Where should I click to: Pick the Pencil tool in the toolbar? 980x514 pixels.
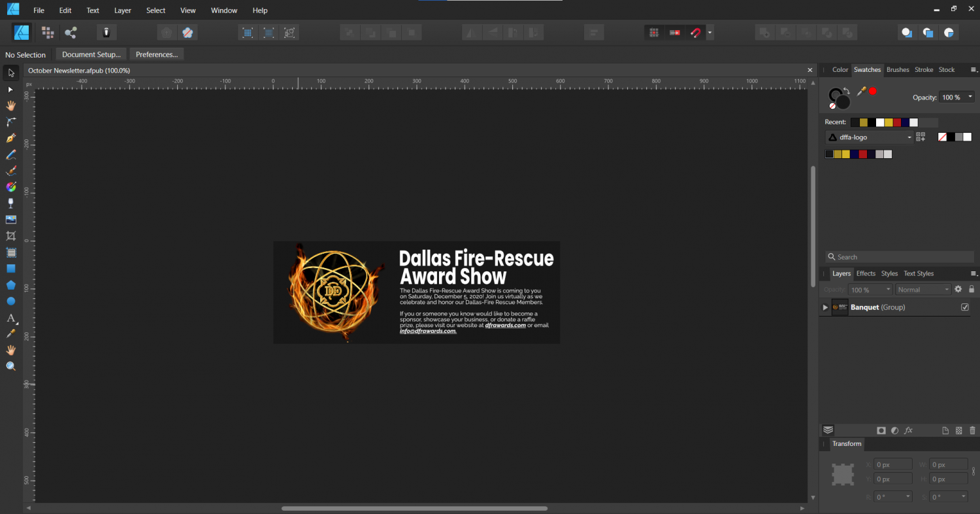point(10,154)
